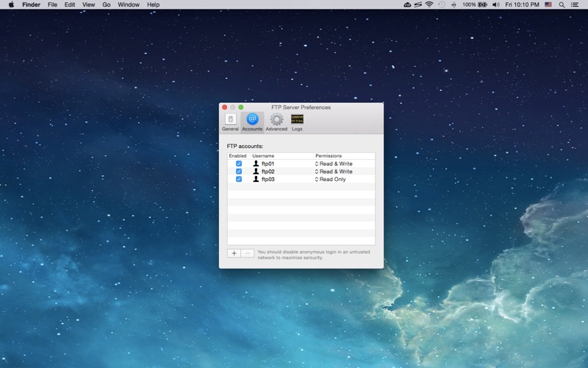Change ftp02 permissions popup
This screenshot has width=588, height=368.
pos(334,171)
